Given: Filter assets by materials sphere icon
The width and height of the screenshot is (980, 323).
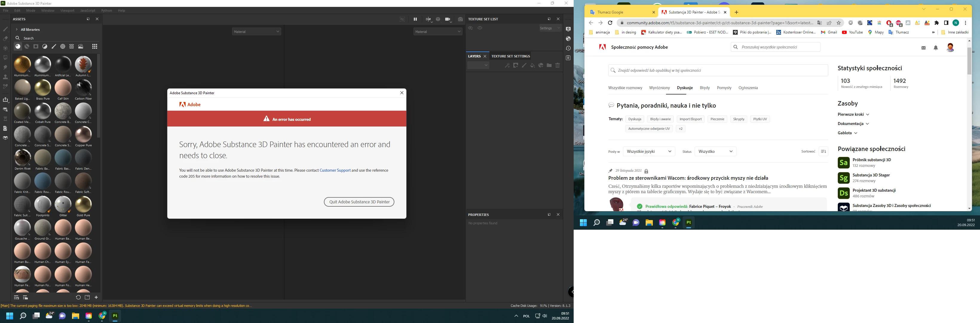Looking at the screenshot, I should [18, 46].
